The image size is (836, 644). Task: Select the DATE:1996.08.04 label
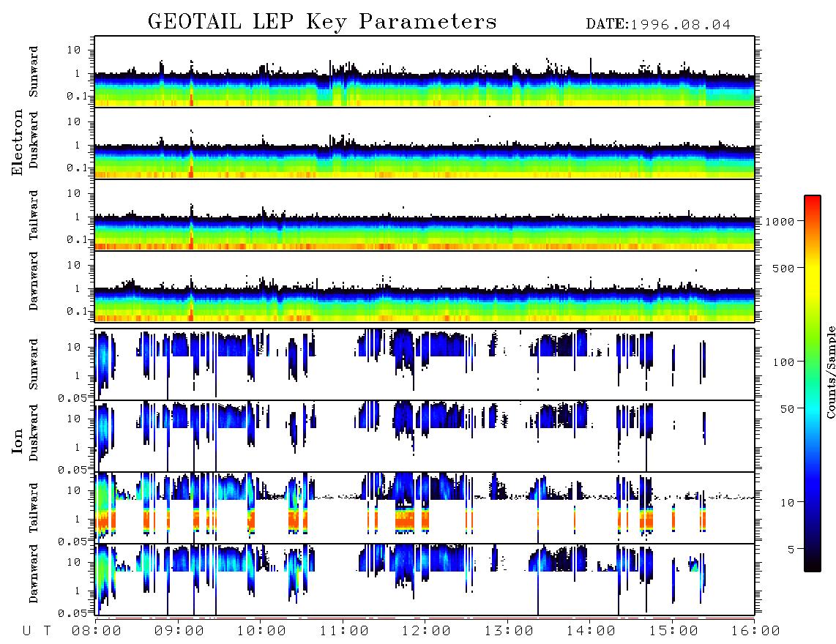658,25
